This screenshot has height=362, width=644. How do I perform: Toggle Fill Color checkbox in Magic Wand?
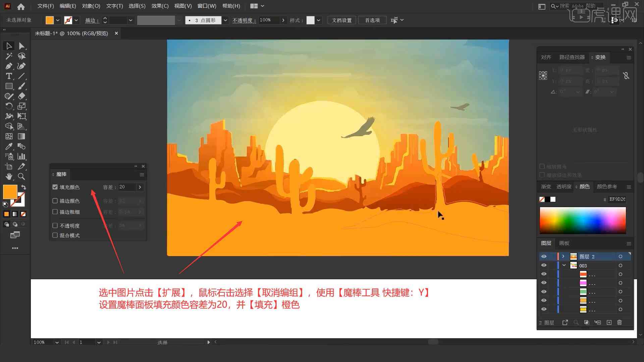(x=56, y=186)
